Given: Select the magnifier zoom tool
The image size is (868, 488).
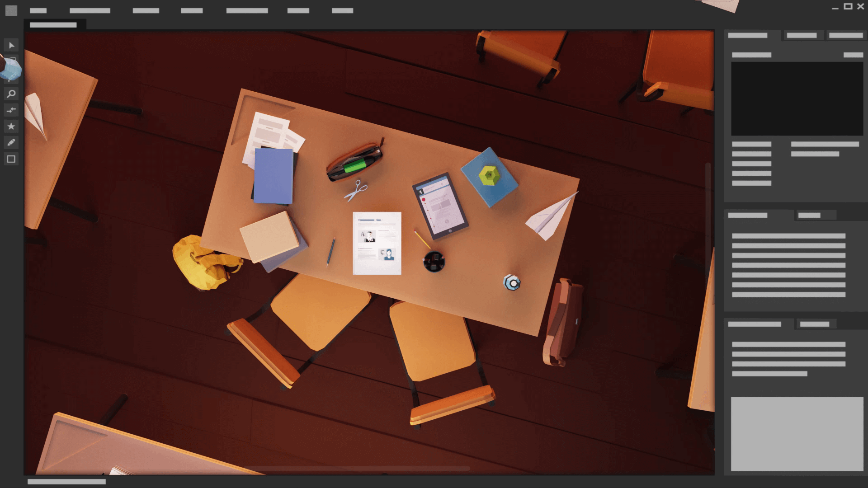Looking at the screenshot, I should (x=11, y=94).
